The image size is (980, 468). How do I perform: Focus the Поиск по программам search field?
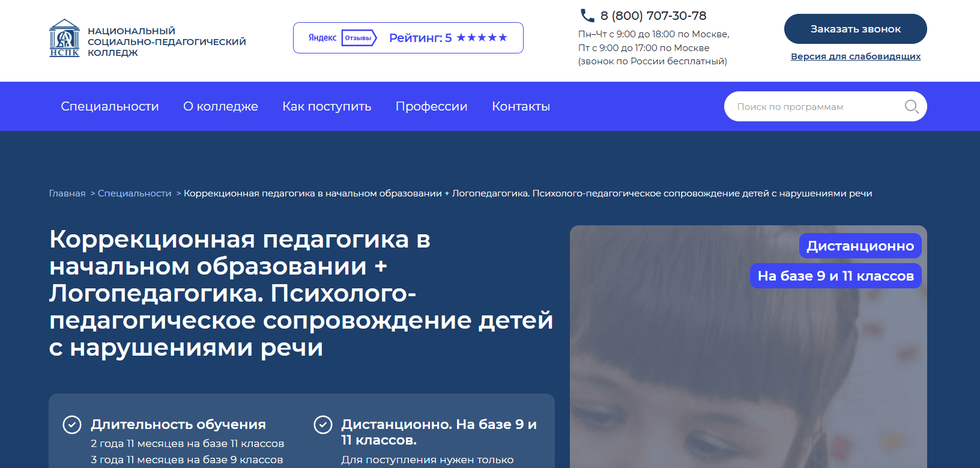pos(826,106)
